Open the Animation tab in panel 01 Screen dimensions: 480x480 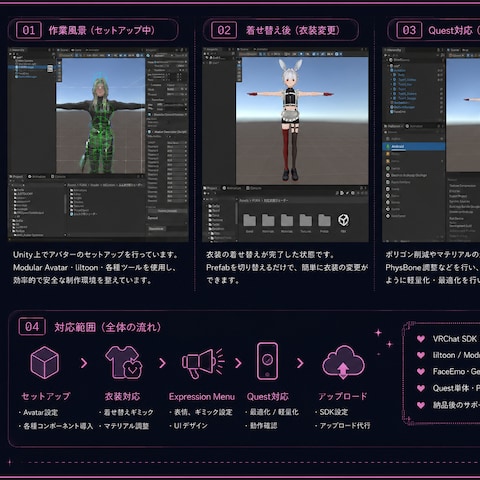pos(37,177)
